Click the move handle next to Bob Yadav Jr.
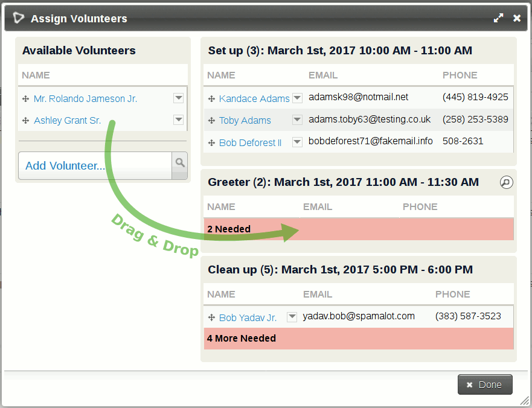Viewport: 532px width, 408px height. click(x=211, y=317)
